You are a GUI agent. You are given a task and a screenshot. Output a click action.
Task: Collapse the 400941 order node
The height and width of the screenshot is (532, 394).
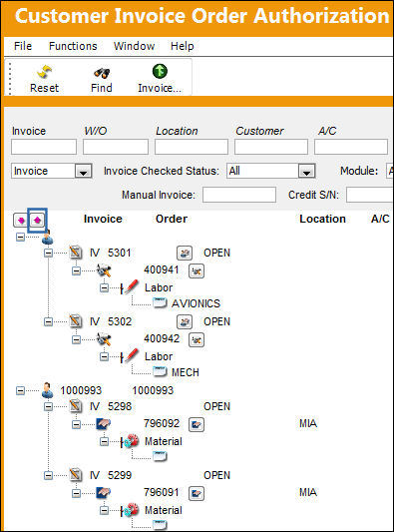76,270
